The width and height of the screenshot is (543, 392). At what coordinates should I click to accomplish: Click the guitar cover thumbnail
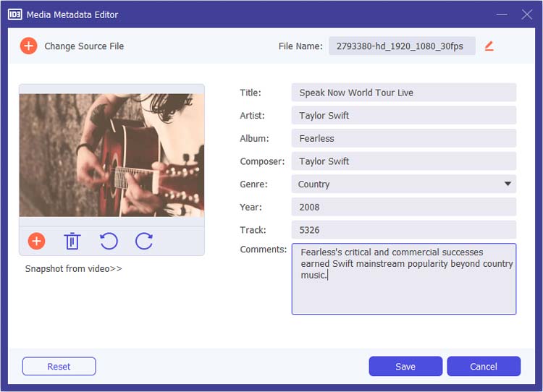[x=111, y=155]
